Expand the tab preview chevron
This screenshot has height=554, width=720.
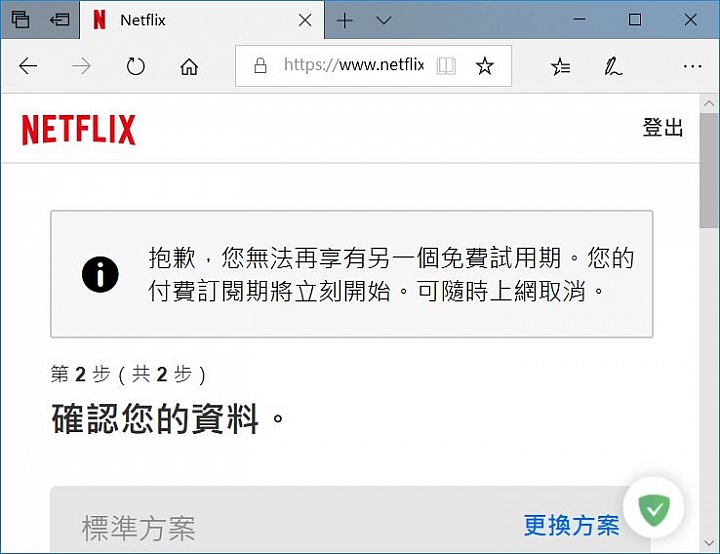(383, 20)
